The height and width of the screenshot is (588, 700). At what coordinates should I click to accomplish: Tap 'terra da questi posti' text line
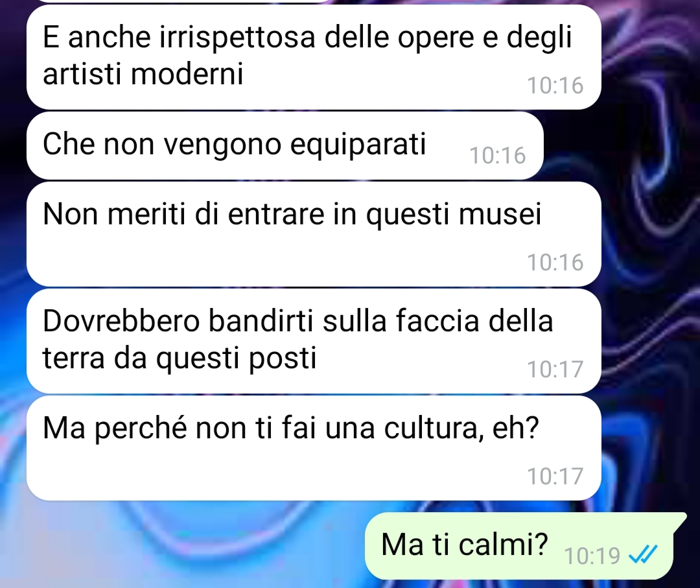point(180,359)
